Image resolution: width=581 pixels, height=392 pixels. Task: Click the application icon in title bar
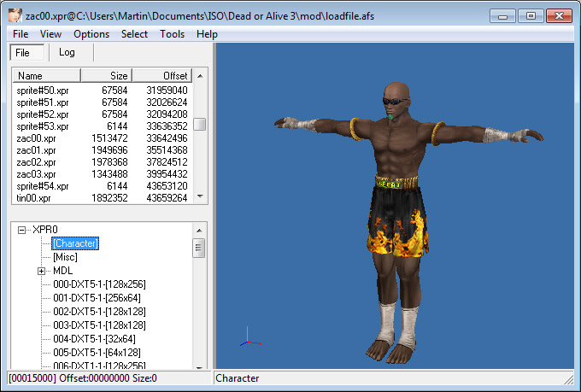15,16
